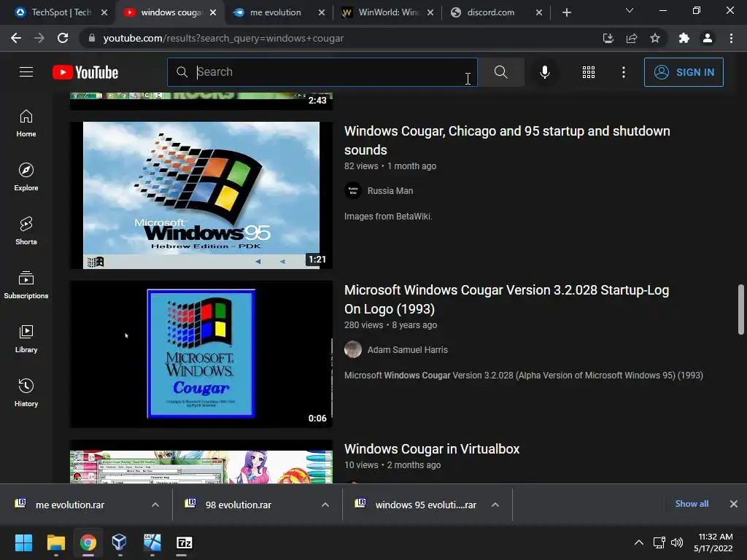Click the YouTube Search input field

point(322,72)
